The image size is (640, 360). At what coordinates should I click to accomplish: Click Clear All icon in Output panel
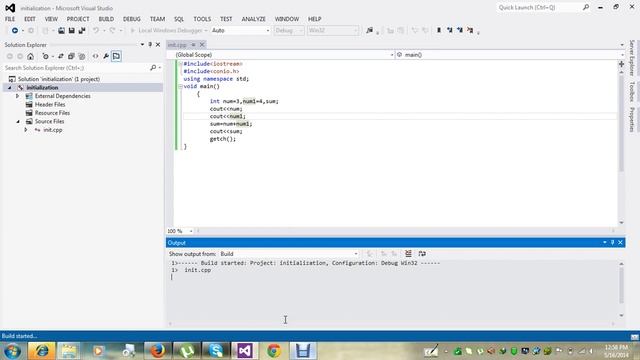click(408, 253)
